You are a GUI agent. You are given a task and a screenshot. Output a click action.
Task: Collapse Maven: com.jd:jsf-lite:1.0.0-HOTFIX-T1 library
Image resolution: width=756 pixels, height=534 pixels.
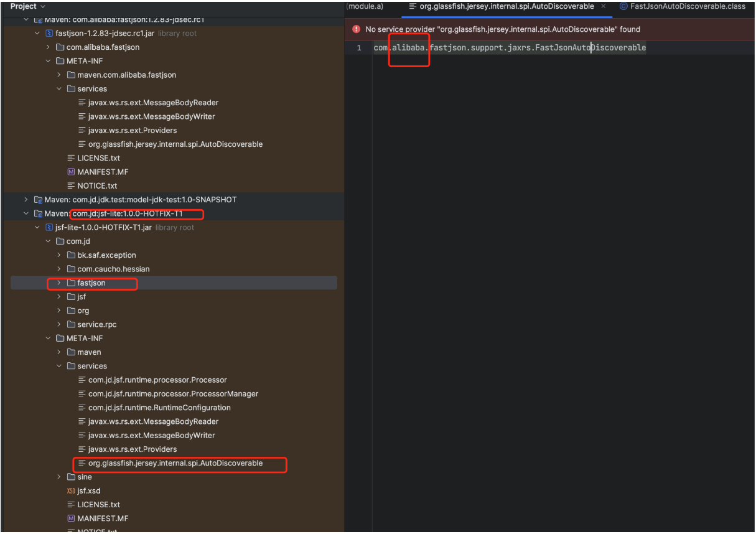[26, 213]
